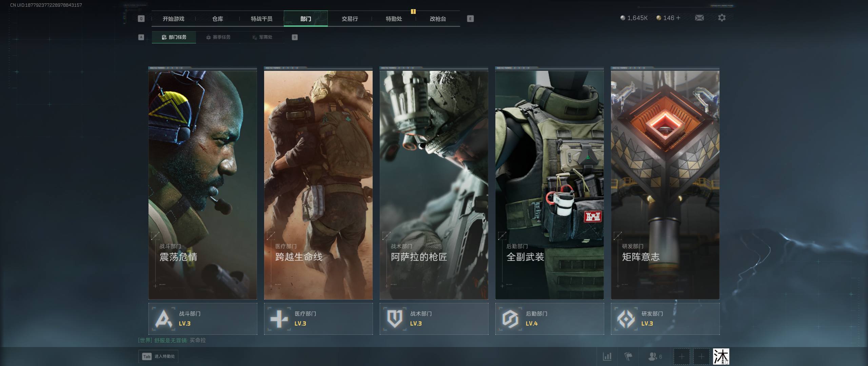Select the 战斗部门 LV.3 emblem panel

point(202,319)
